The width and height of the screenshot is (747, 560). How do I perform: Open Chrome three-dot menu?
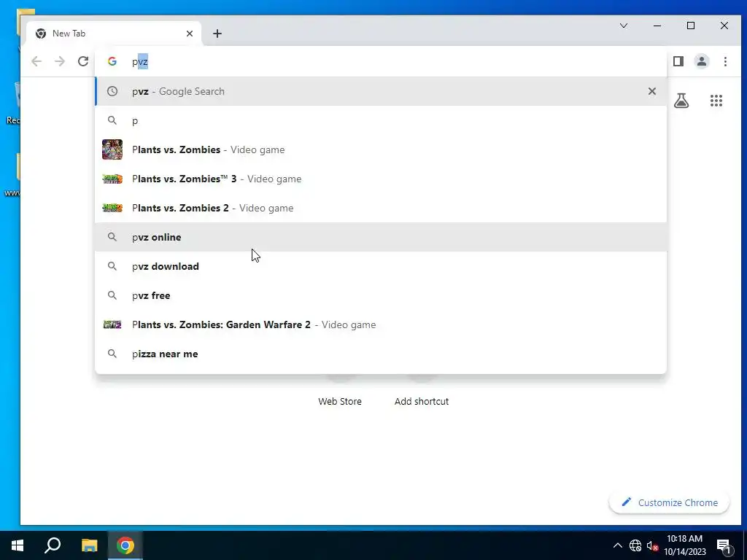click(x=725, y=61)
